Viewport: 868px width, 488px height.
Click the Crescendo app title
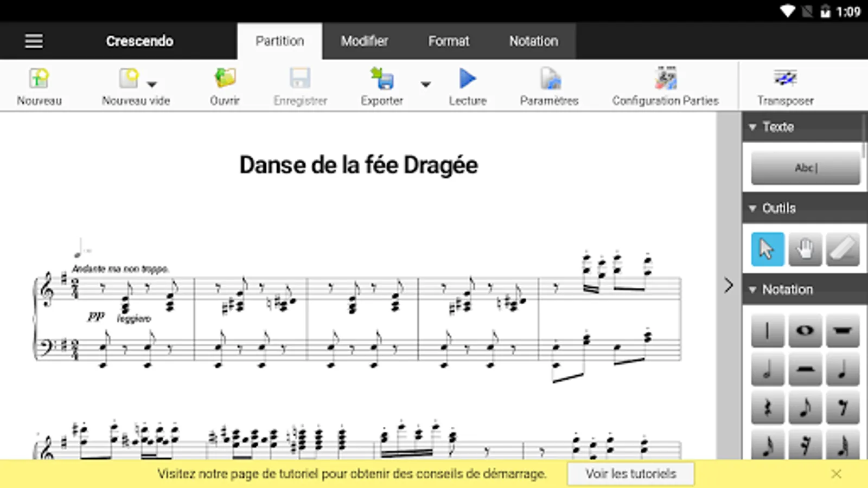click(139, 41)
